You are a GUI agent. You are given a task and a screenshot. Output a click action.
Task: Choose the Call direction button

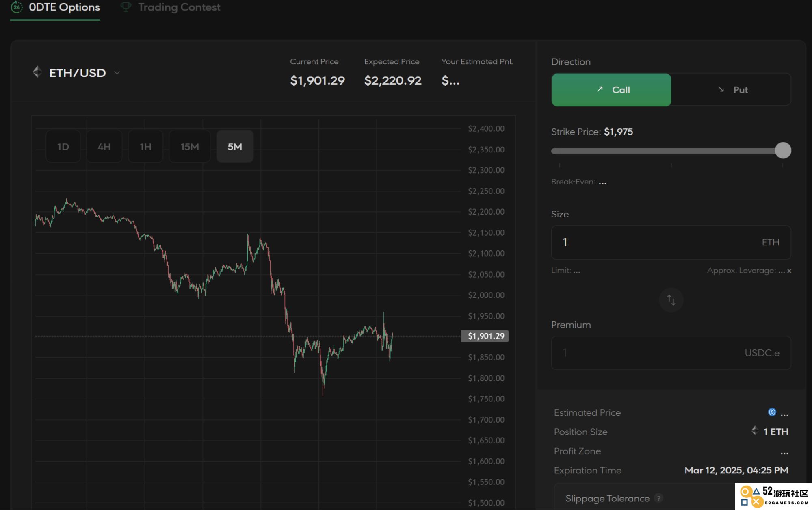(611, 90)
